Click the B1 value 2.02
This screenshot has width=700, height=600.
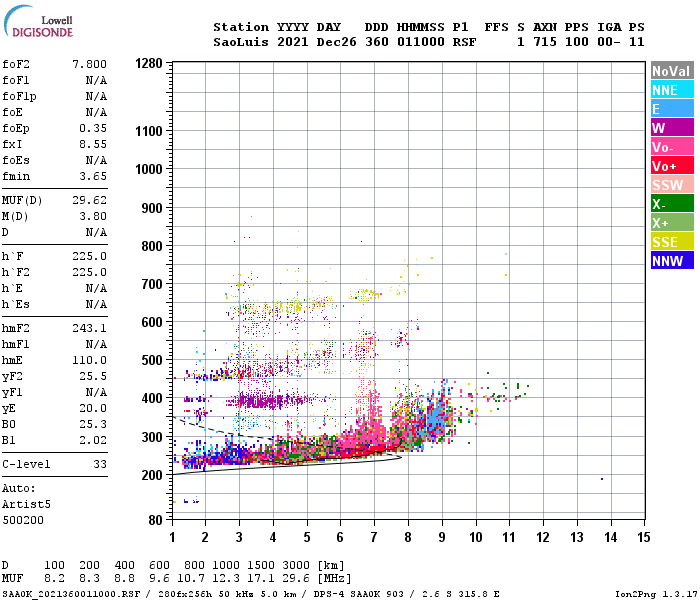(x=93, y=441)
